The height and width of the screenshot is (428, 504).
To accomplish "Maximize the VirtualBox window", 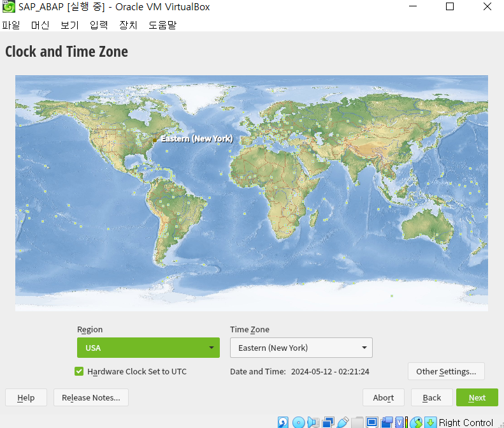I will point(450,6).
